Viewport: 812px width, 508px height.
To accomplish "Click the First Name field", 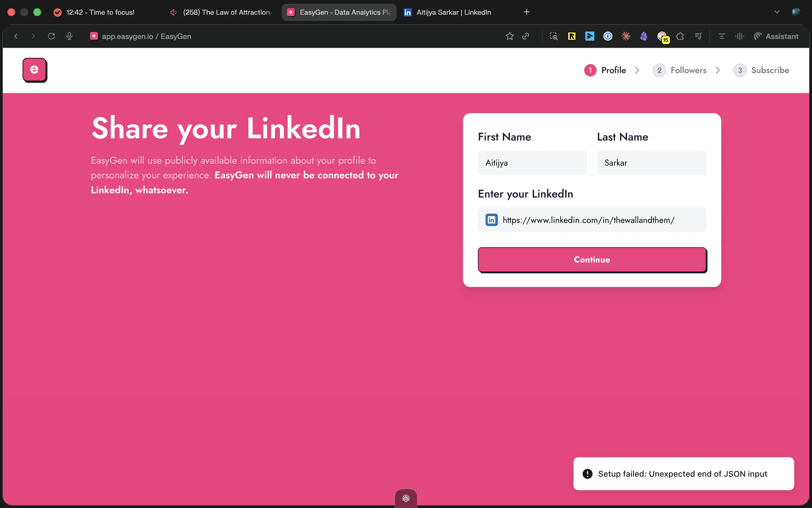I will (x=532, y=163).
